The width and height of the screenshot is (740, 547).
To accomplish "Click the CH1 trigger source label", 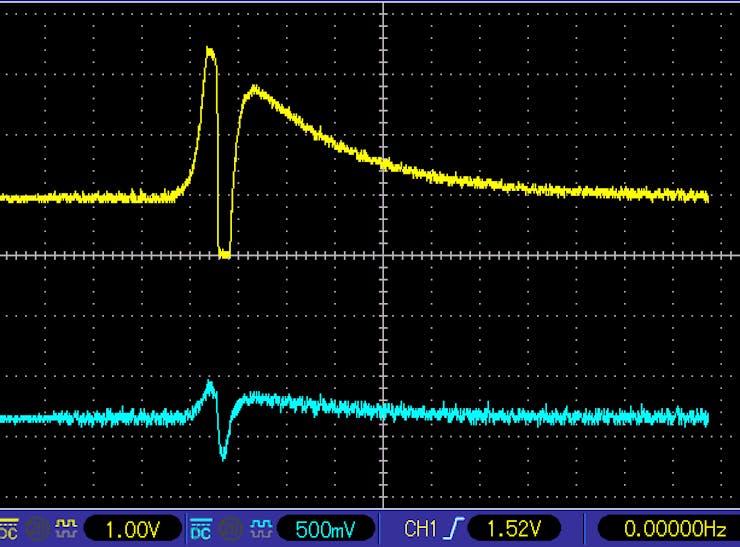I will click(420, 529).
